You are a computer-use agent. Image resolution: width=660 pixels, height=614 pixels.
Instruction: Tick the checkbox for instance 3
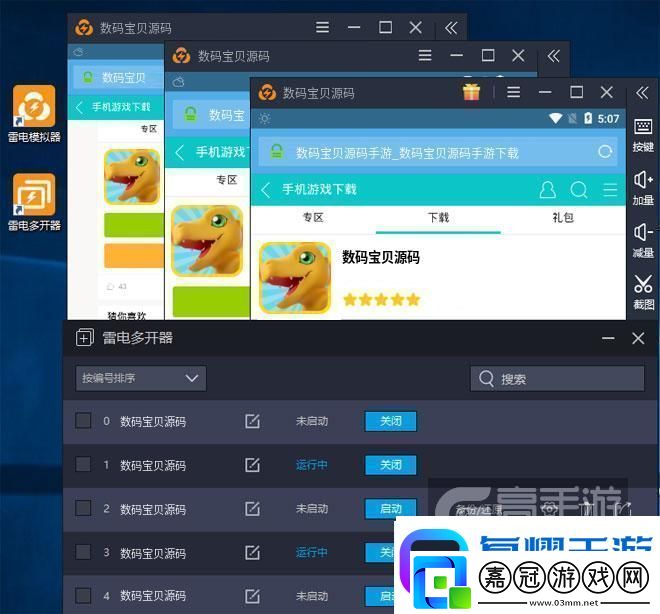point(83,552)
